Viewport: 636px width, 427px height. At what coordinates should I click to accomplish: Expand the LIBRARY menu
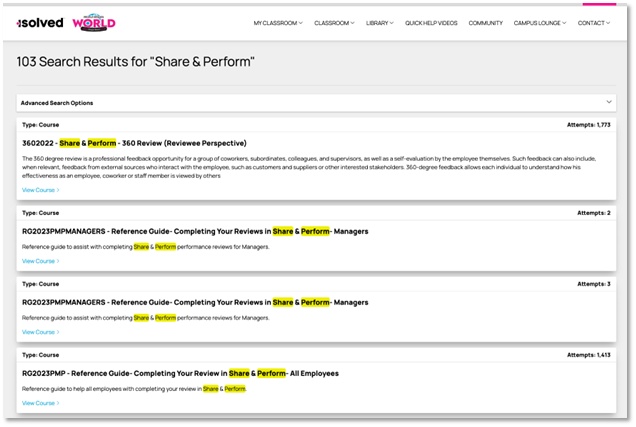380,23
